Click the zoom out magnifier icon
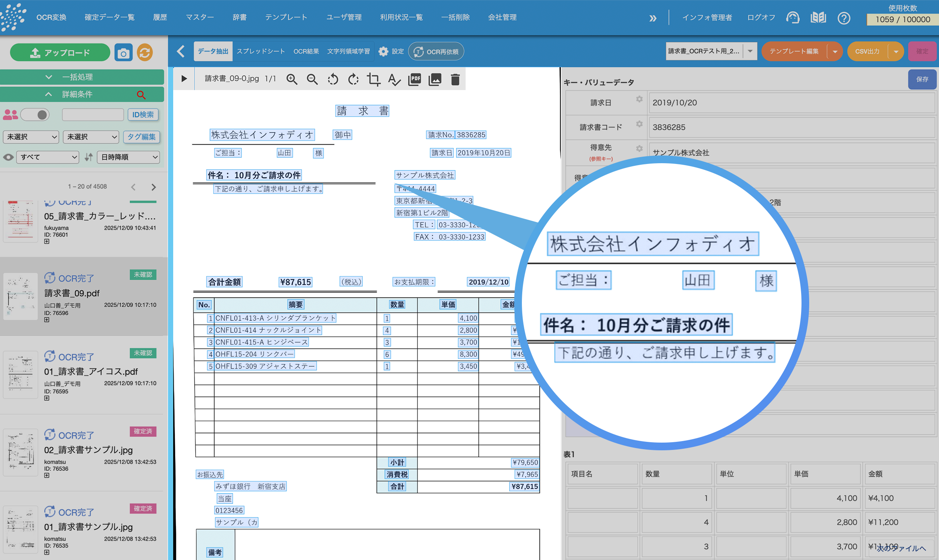The height and width of the screenshot is (560, 939). pyautogui.click(x=312, y=80)
